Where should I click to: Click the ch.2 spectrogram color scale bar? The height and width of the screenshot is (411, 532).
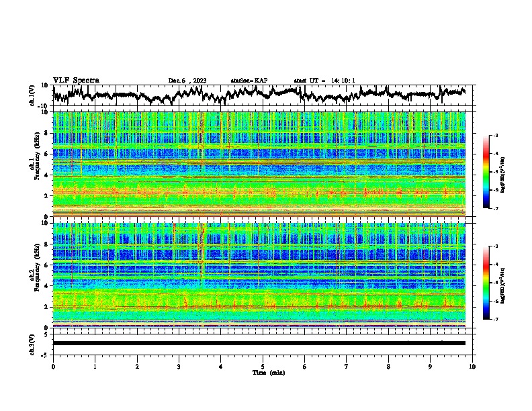[x=486, y=283]
